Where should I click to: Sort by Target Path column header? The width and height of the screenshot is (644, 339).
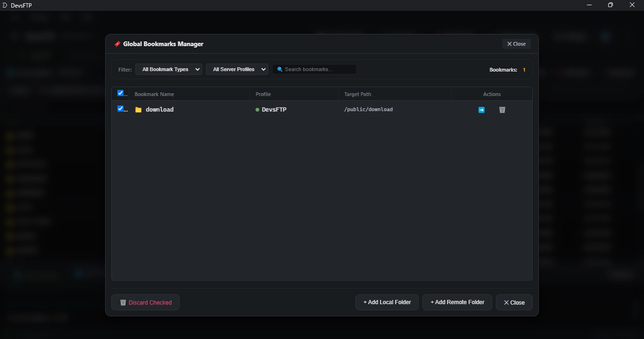357,94
